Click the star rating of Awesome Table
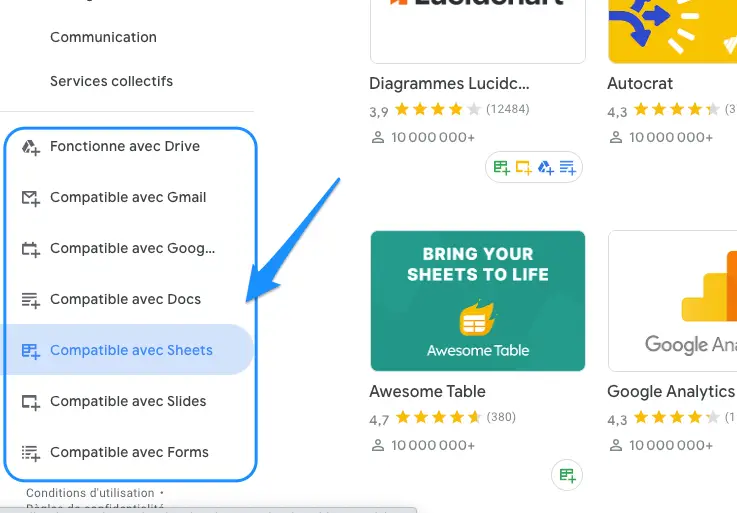The image size is (737, 513). pos(439,418)
